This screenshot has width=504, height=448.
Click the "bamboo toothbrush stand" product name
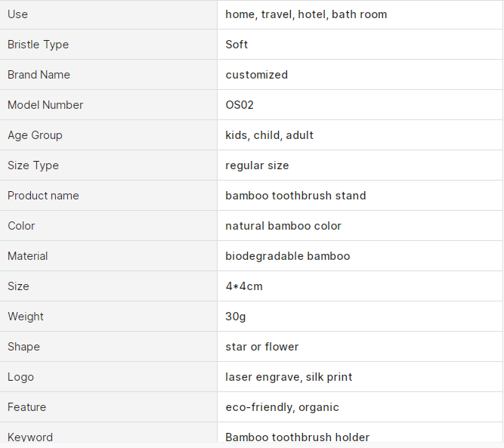coord(295,196)
